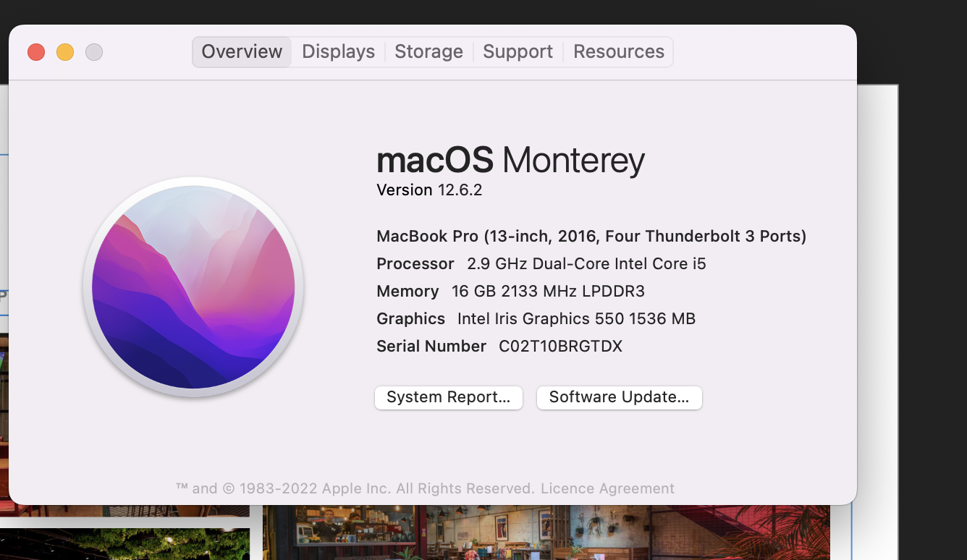Open the Licence Agreement link

point(607,488)
